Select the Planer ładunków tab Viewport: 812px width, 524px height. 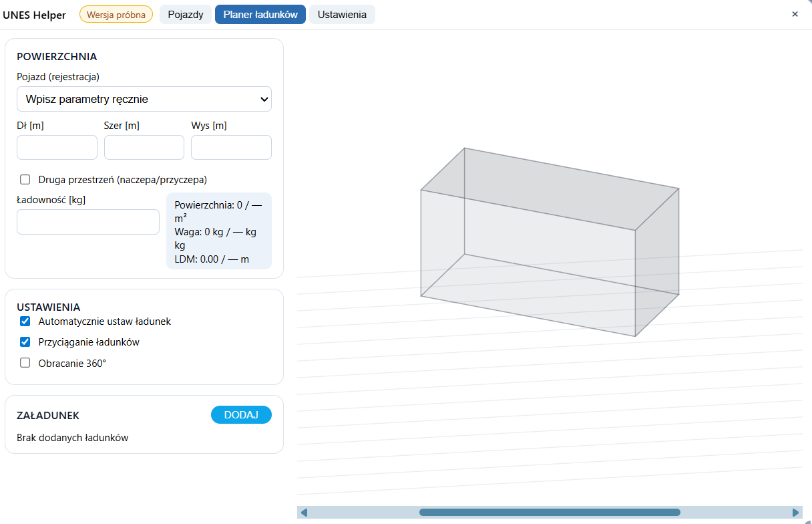pyautogui.click(x=260, y=15)
